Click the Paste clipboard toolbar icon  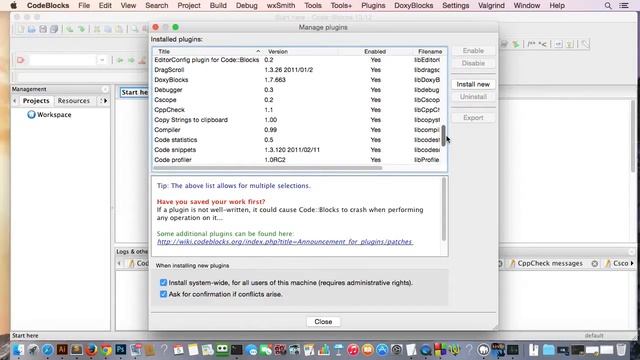[119, 29]
